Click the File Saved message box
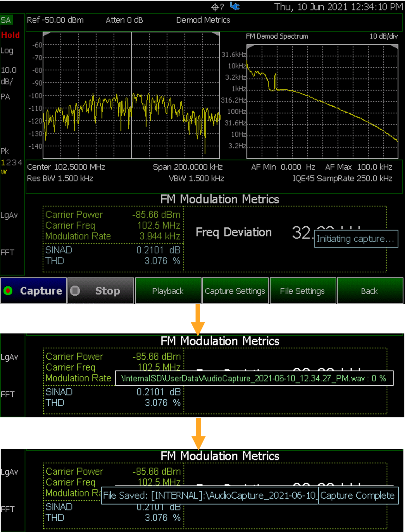This screenshot has height=532, width=405. (x=210, y=496)
